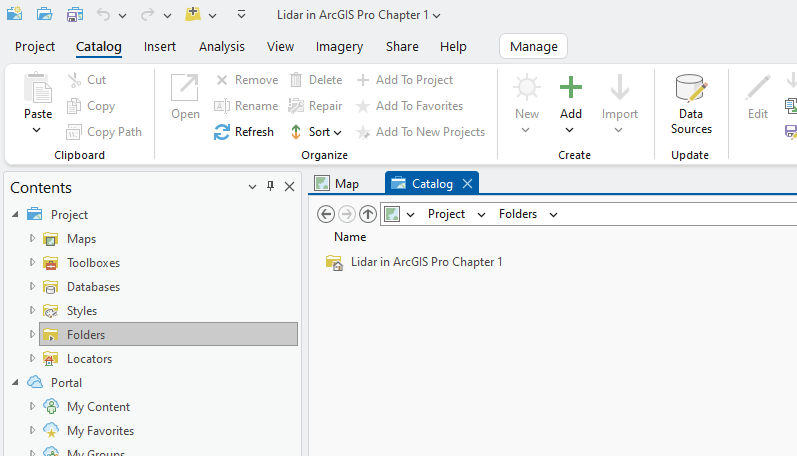The width and height of the screenshot is (797, 456).
Task: Go to the Share ribbon tab
Action: pyautogui.click(x=402, y=47)
